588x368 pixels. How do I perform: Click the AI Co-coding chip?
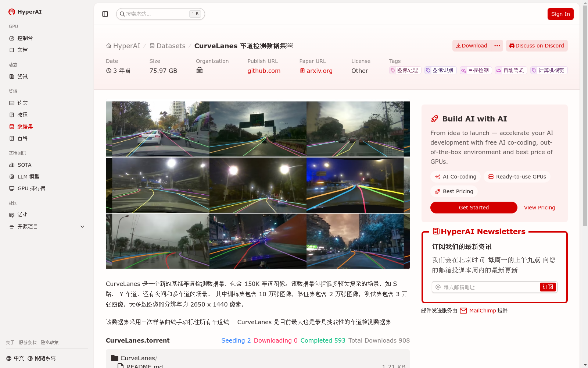coord(456,177)
